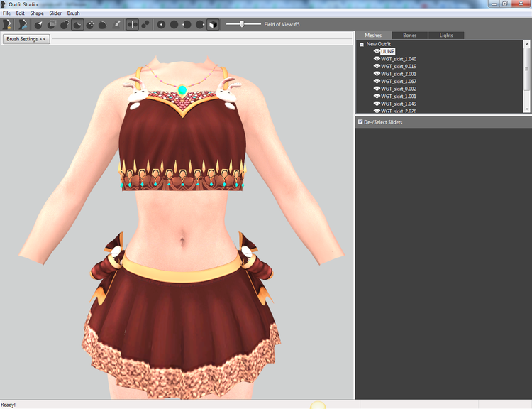This screenshot has height=409, width=532.
Task: Uncheck the De-/Select Sliders checkbox
Action: pyautogui.click(x=360, y=122)
